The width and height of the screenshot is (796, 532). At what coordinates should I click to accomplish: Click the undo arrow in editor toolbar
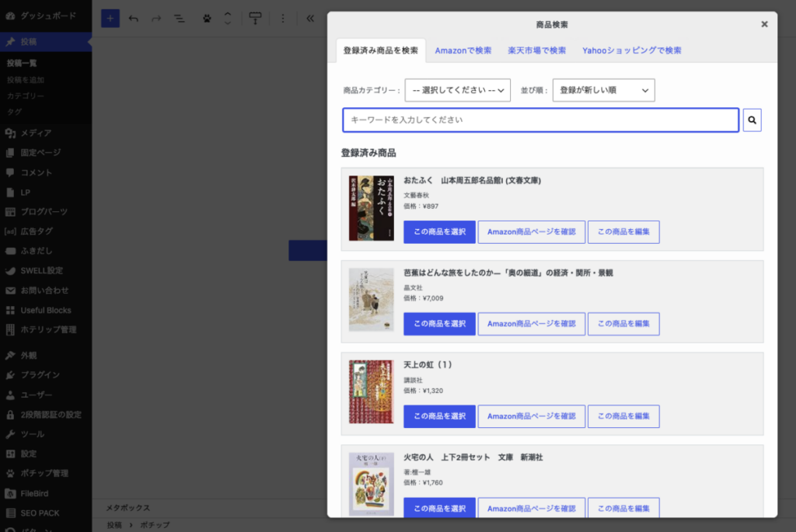click(134, 19)
